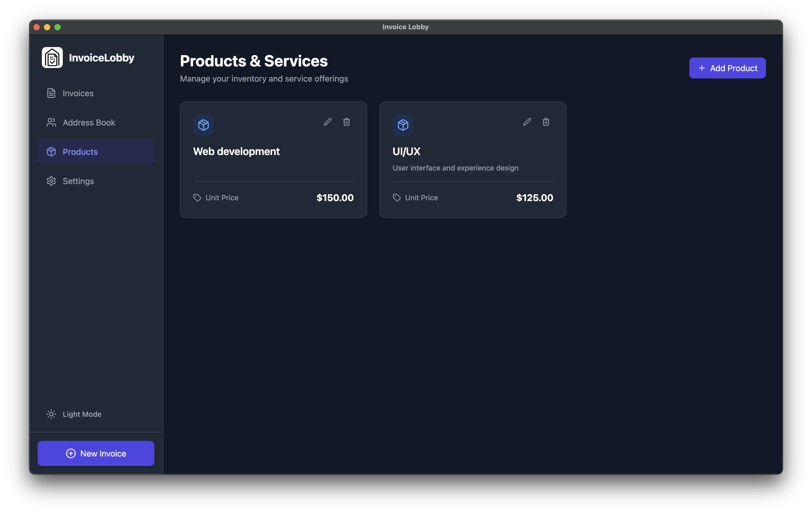Image resolution: width=812 pixels, height=513 pixels.
Task: Open Settings via the gear icon
Action: 51,181
